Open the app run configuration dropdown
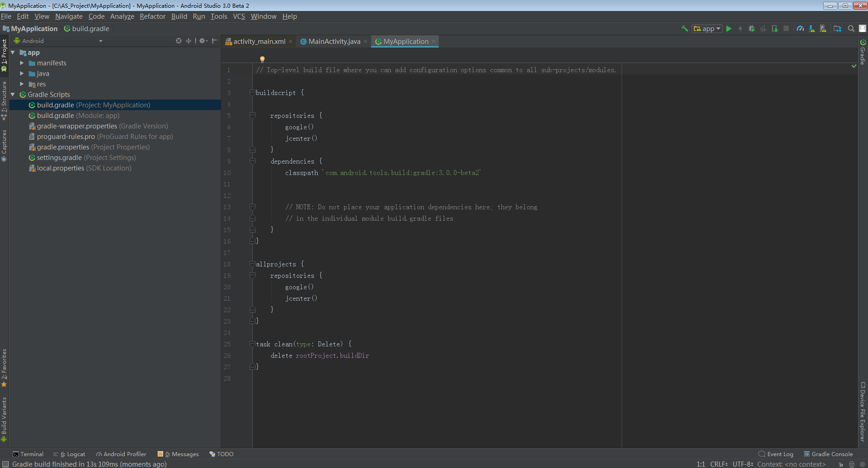868x468 pixels. point(707,28)
